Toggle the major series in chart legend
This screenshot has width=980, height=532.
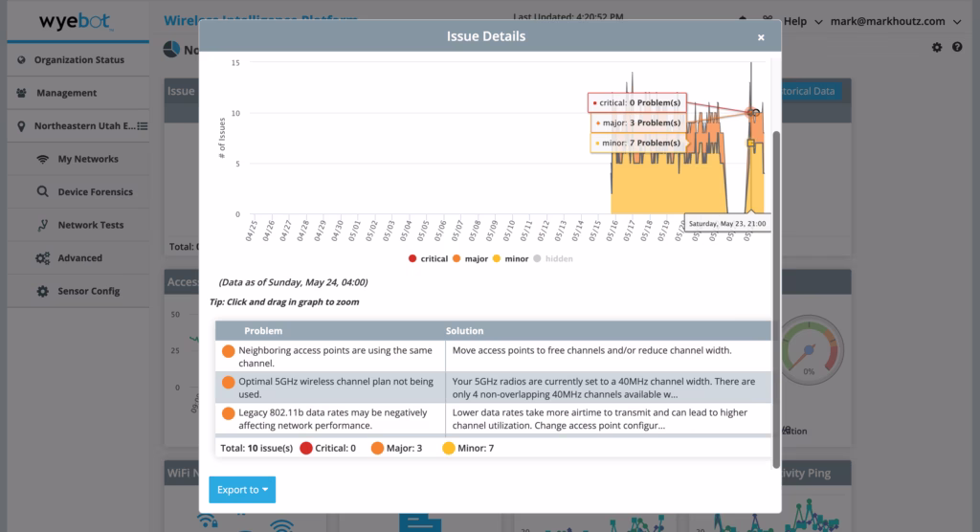470,258
